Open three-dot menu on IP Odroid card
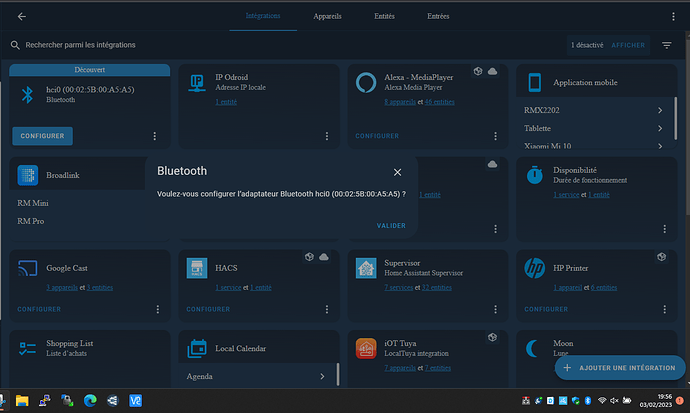Viewport: 690px width, 413px height. click(x=327, y=136)
